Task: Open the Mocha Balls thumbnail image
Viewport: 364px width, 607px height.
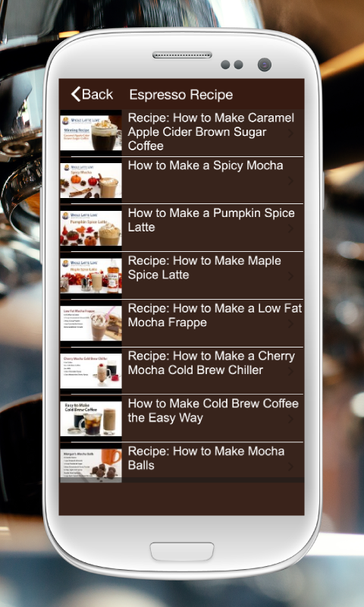Action: pos(91,465)
